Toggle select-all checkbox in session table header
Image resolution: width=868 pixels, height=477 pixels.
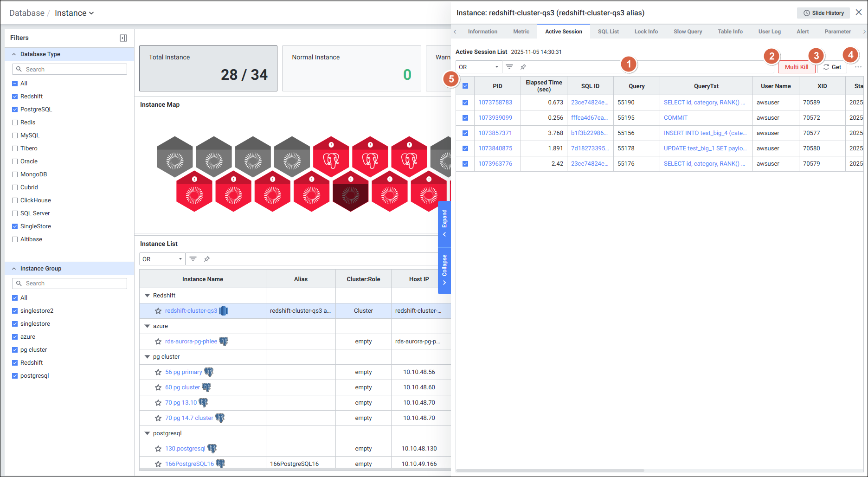[465, 86]
